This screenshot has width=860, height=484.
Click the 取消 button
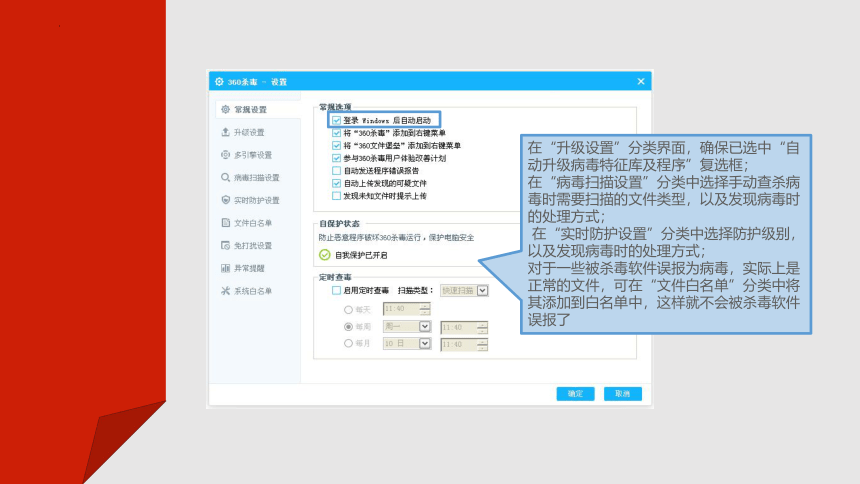pos(623,393)
